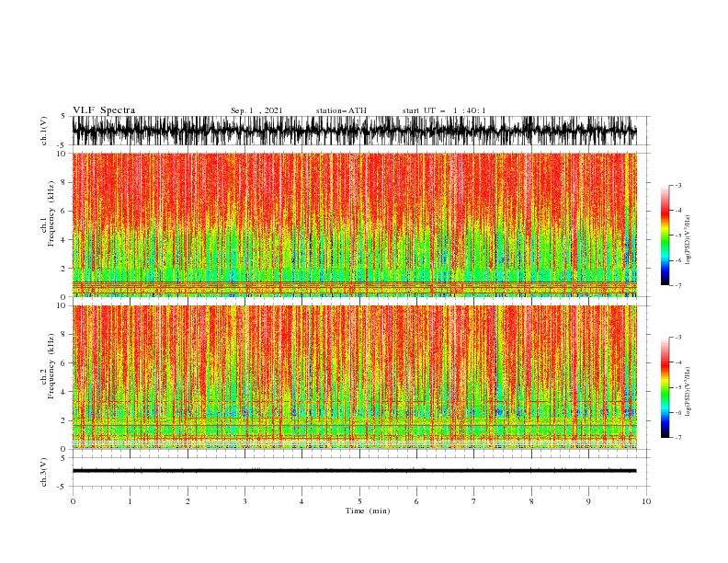The height and width of the screenshot is (563, 728).
Task: Click the "-7" label on upper colorbar
Action: pos(678,285)
